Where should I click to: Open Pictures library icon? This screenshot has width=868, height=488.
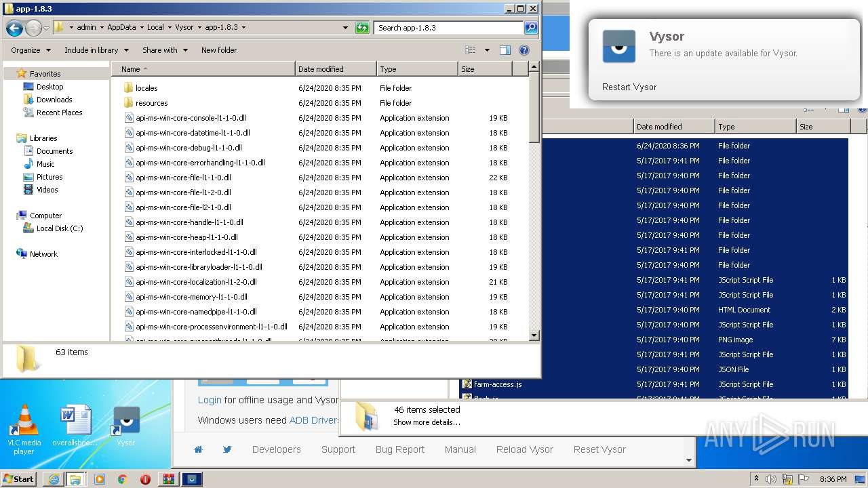[x=28, y=177]
